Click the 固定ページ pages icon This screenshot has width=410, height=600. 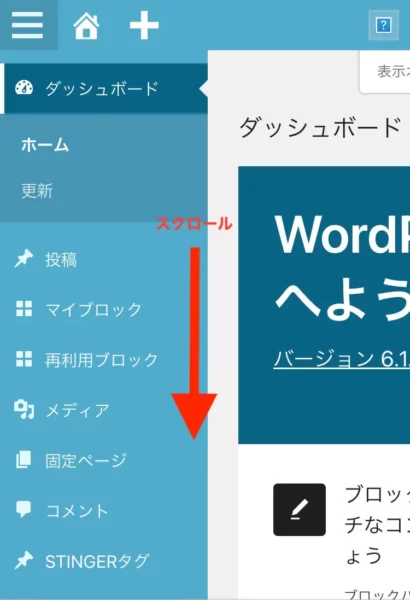coord(24,460)
